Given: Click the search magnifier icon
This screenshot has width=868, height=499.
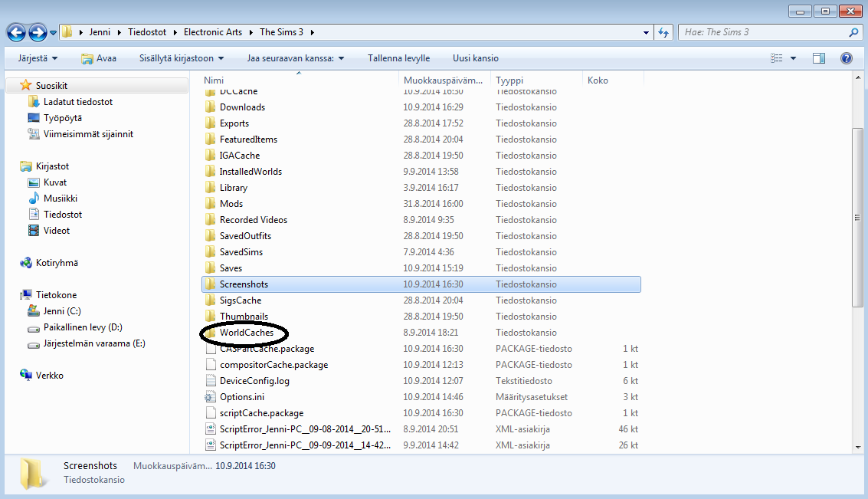Looking at the screenshot, I should tap(853, 33).
